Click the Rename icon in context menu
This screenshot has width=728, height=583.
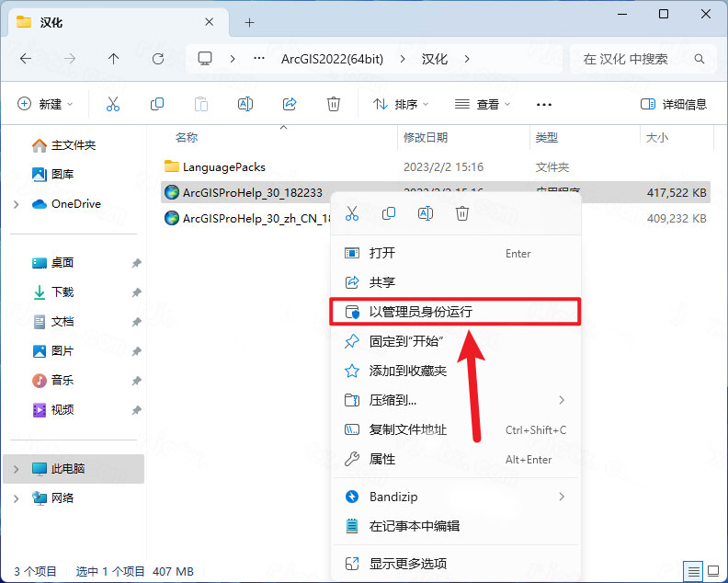tap(426, 213)
